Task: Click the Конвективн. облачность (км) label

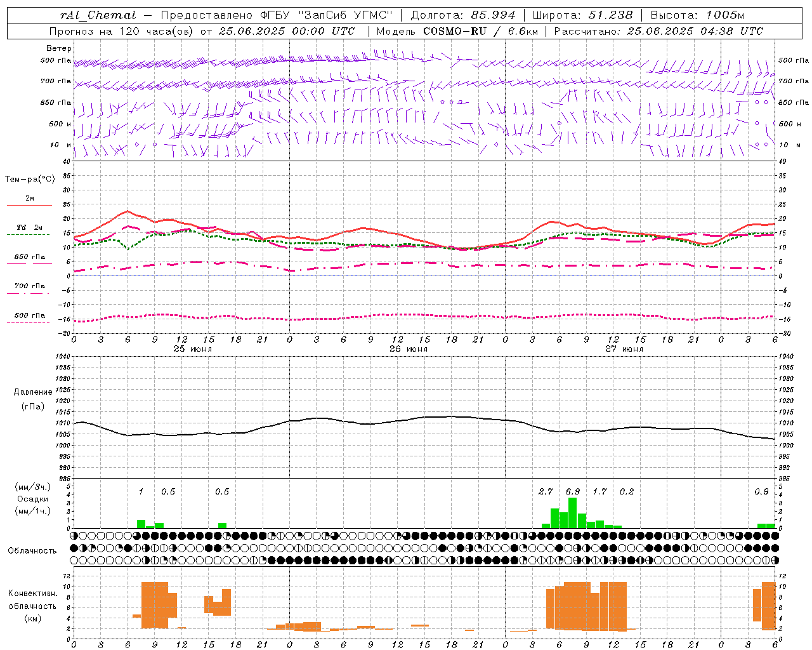Action: [x=32, y=606]
